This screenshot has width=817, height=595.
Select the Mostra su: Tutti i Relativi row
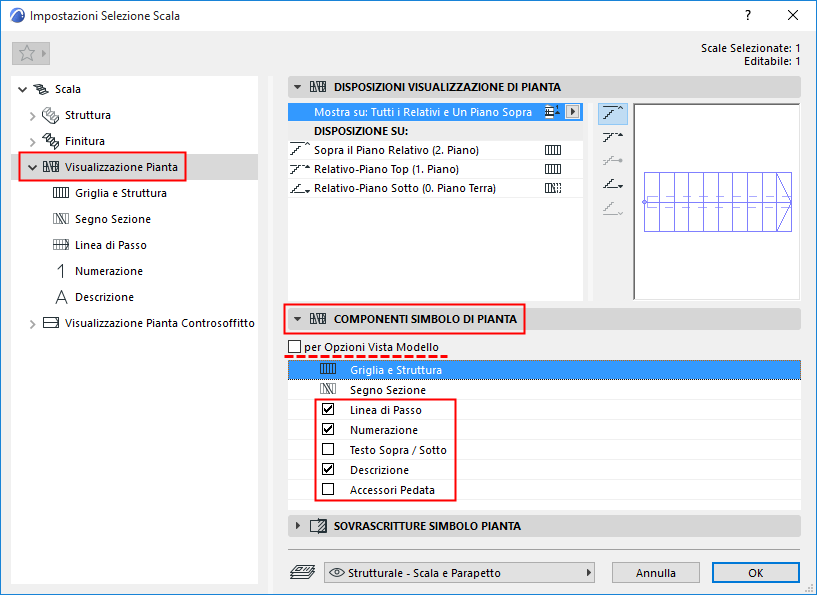click(435, 111)
